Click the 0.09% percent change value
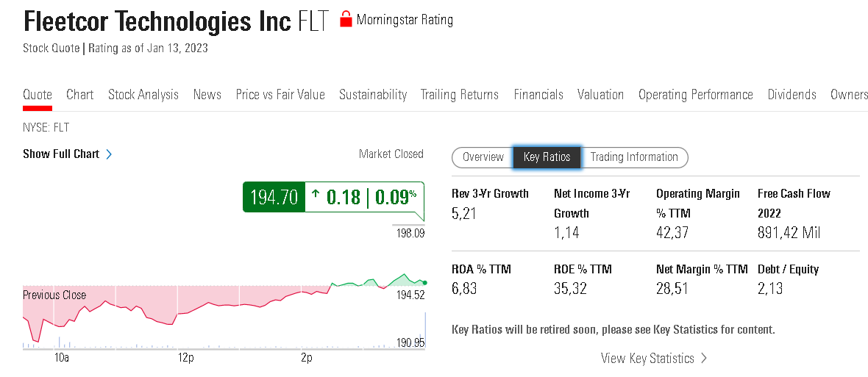The image size is (868, 377). coord(396,197)
